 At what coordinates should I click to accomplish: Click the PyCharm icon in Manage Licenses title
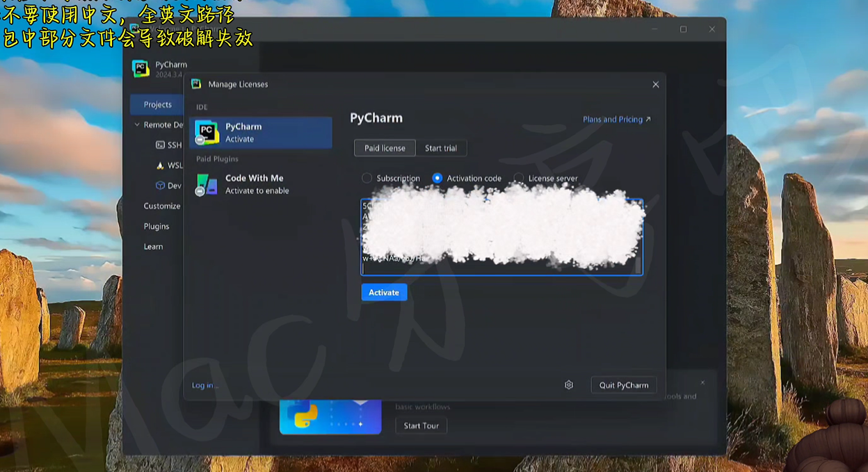click(196, 84)
